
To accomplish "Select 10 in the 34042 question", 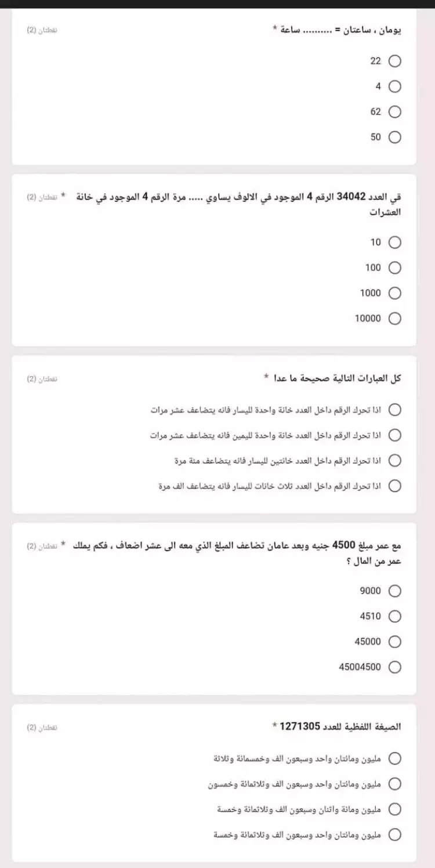I will click(395, 242).
